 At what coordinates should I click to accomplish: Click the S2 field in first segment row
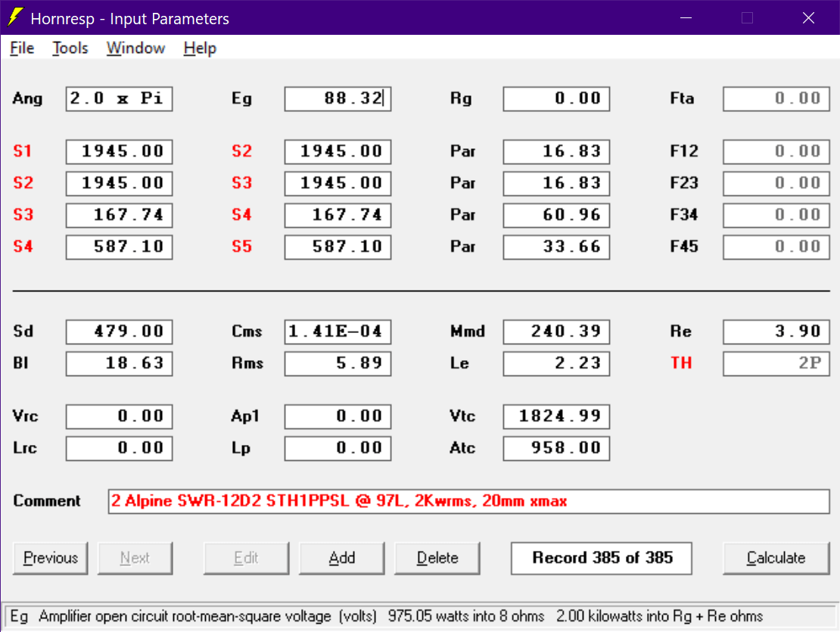tap(338, 151)
